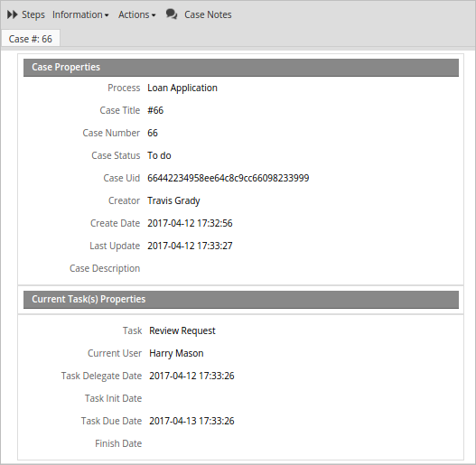Click the Steps fast-forward arrows icon
The width and height of the screenshot is (476, 465).
coord(12,14)
